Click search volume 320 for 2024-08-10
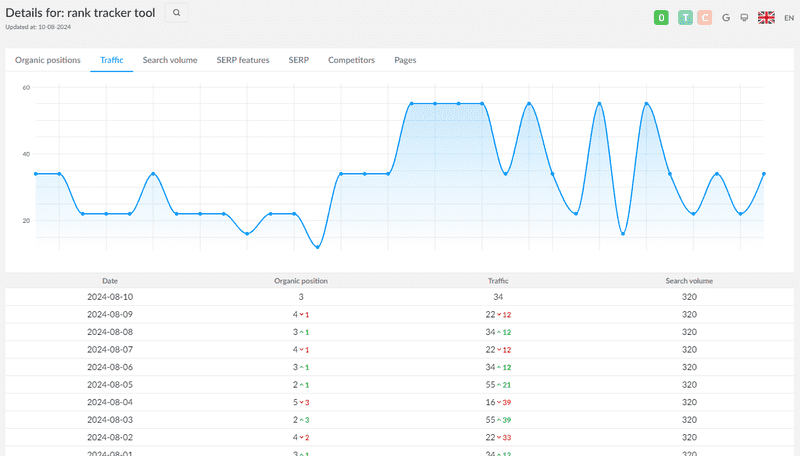This screenshot has height=456, width=800. [689, 297]
